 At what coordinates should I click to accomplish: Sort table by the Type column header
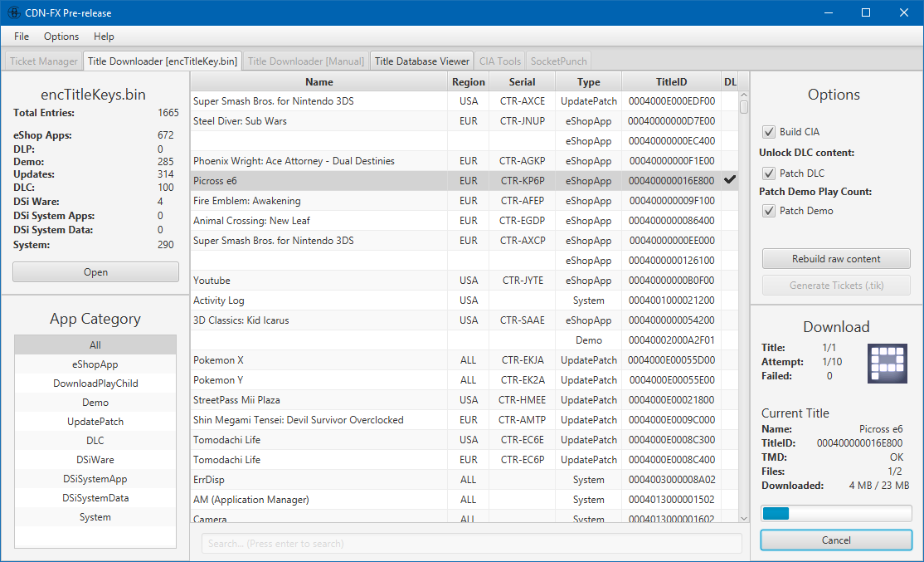click(589, 82)
